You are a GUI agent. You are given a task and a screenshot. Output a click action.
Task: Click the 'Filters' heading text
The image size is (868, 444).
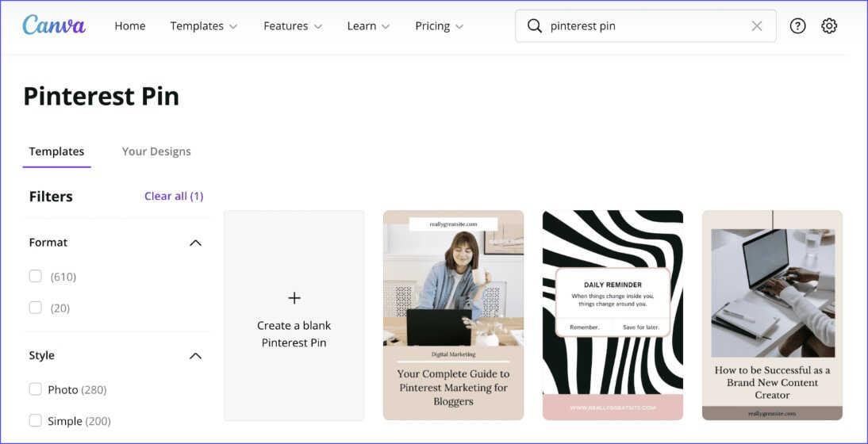click(51, 197)
